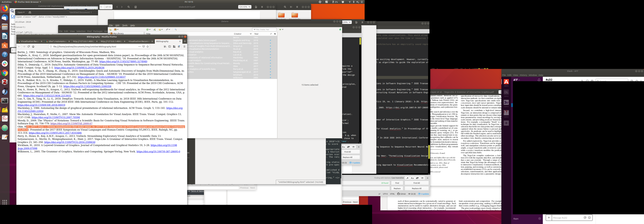Open Zotero's Advanced Search magnifier icon
644x224 pixels.
(176, 29)
